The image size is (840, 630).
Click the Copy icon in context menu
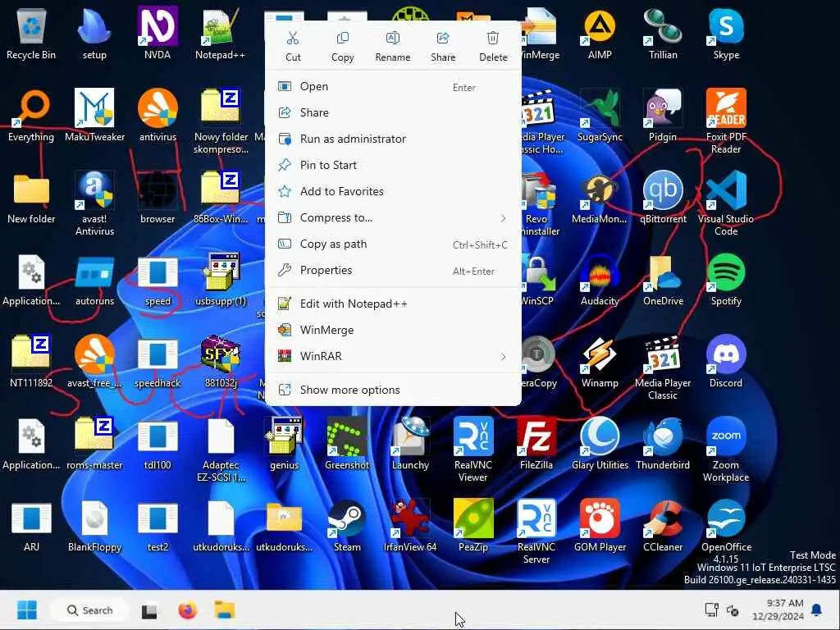point(342,38)
